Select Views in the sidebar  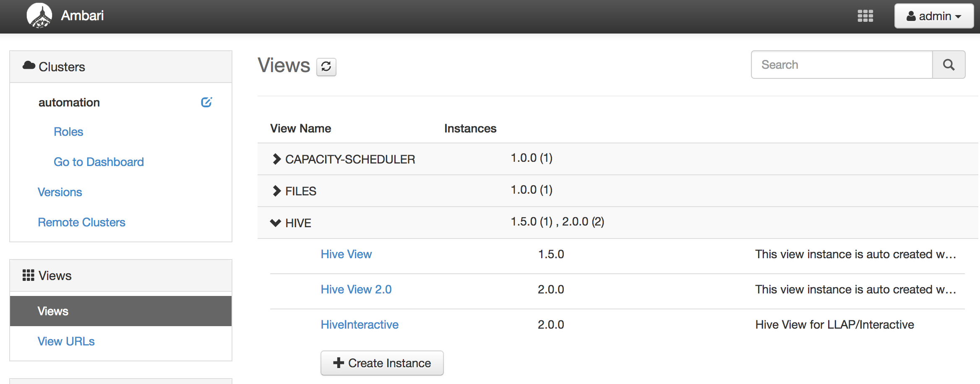[x=53, y=311]
